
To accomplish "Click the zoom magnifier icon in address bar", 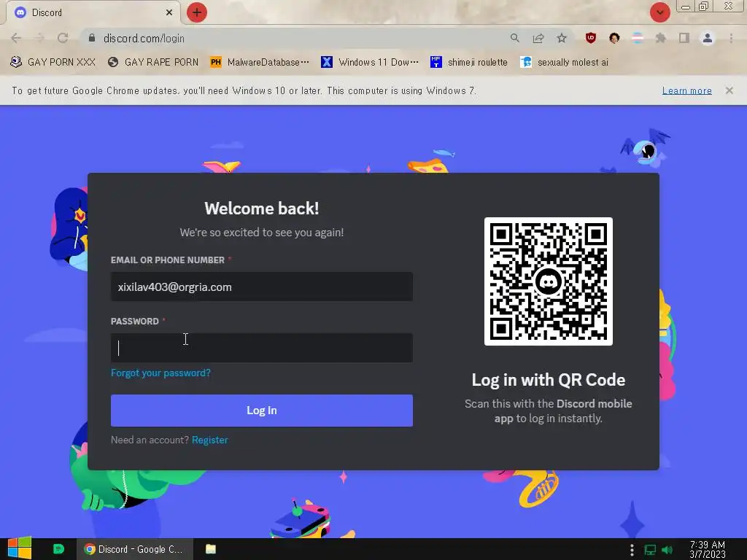I will 514,38.
